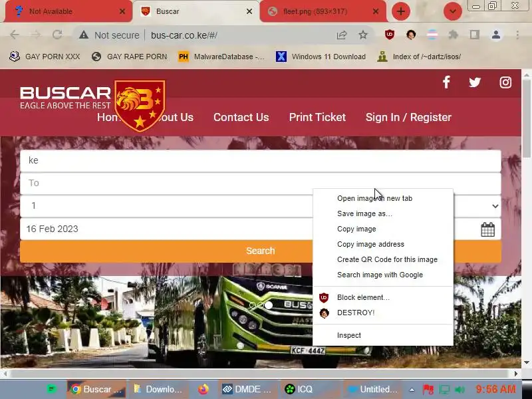Toggle the browser side panel icon
Screen dimensions: 532x399
point(474,35)
